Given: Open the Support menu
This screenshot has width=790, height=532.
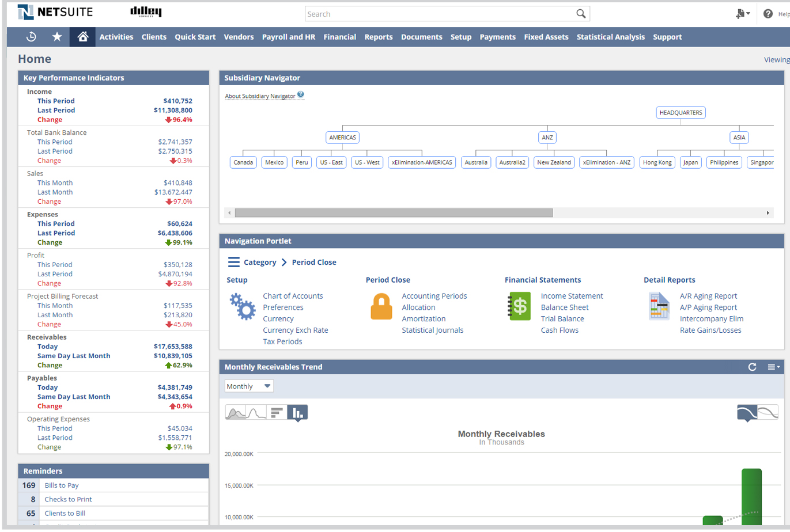Looking at the screenshot, I should (x=667, y=37).
